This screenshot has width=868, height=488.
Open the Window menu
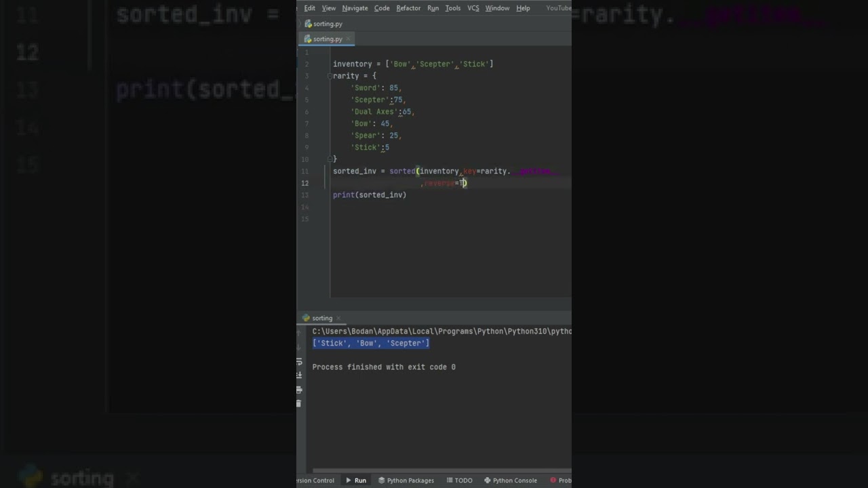[x=497, y=8]
